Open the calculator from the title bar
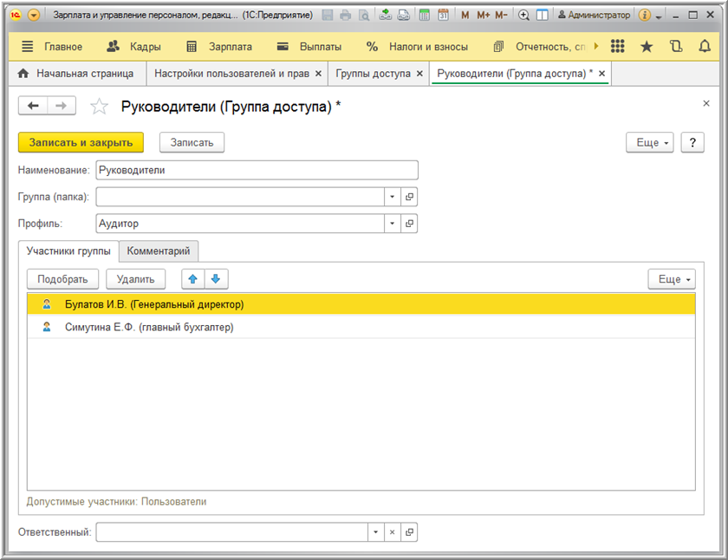 coord(425,16)
